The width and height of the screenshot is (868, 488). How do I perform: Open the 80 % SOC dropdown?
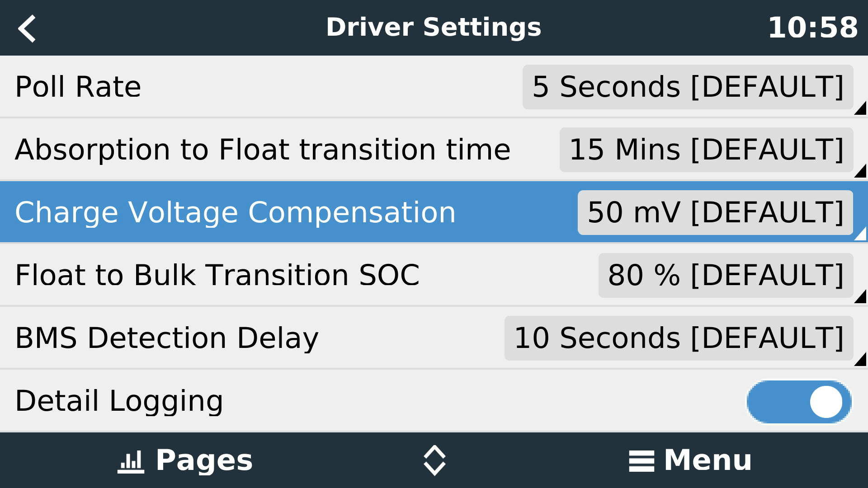click(x=726, y=275)
